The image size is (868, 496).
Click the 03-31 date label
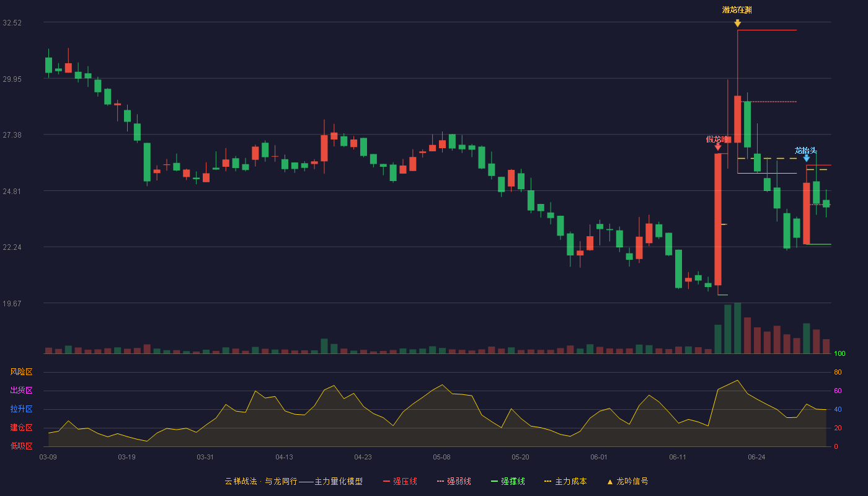point(205,457)
